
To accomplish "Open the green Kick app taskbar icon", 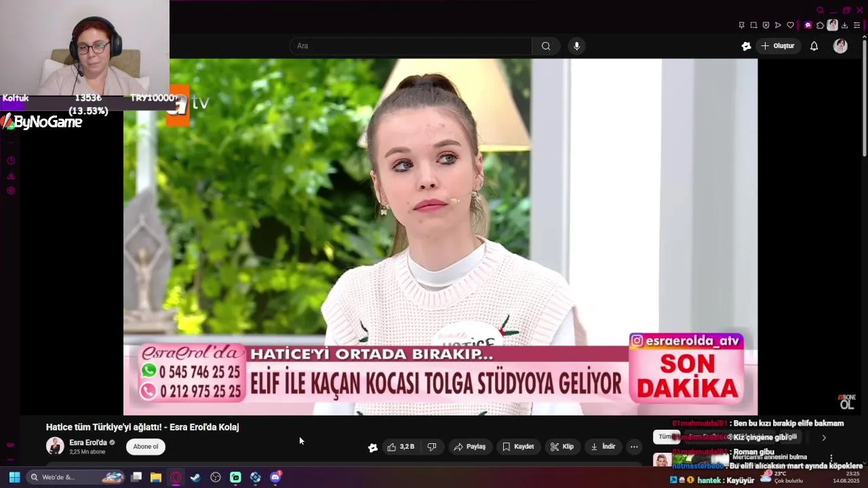I will tap(235, 477).
